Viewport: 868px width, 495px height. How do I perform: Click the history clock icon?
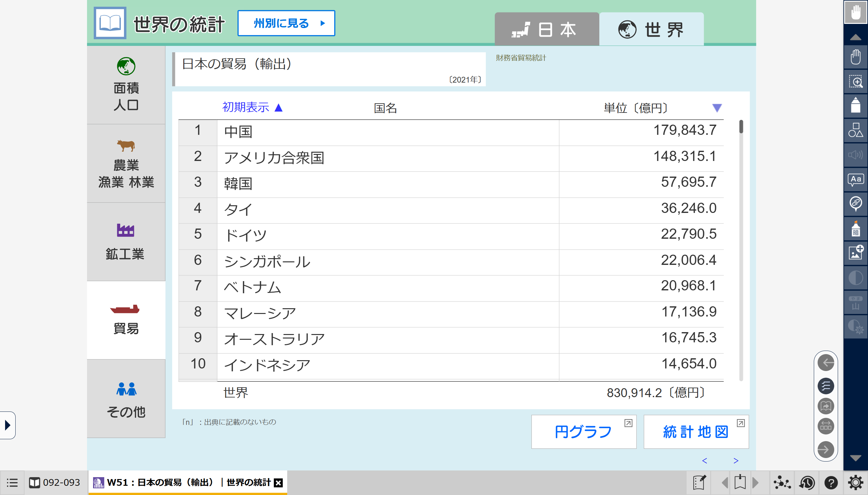pyautogui.click(x=807, y=483)
